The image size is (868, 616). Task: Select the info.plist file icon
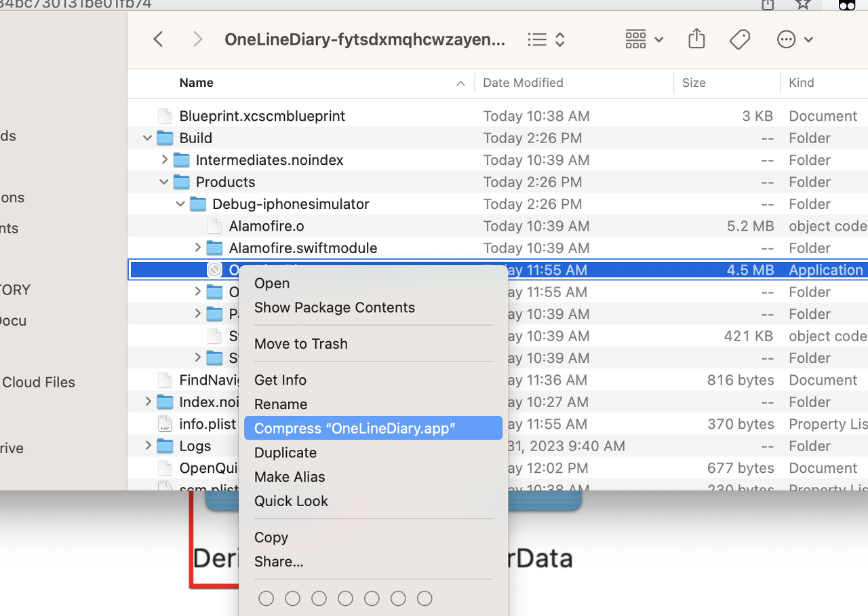165,424
